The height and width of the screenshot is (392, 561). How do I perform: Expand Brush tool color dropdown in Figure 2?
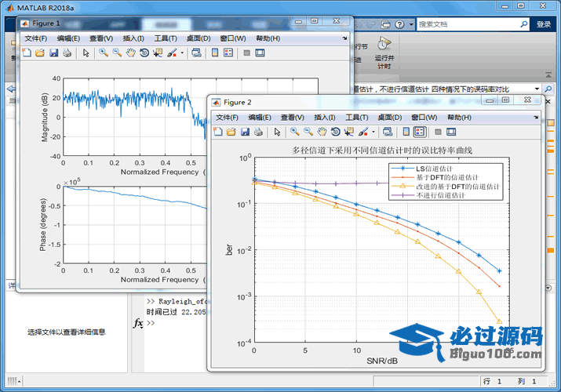(x=374, y=132)
